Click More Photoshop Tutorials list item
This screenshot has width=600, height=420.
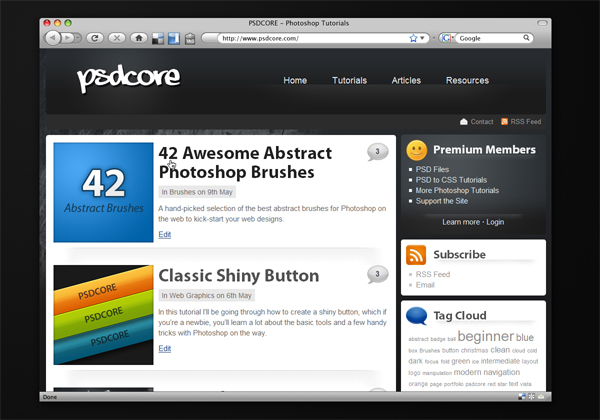[x=457, y=190]
